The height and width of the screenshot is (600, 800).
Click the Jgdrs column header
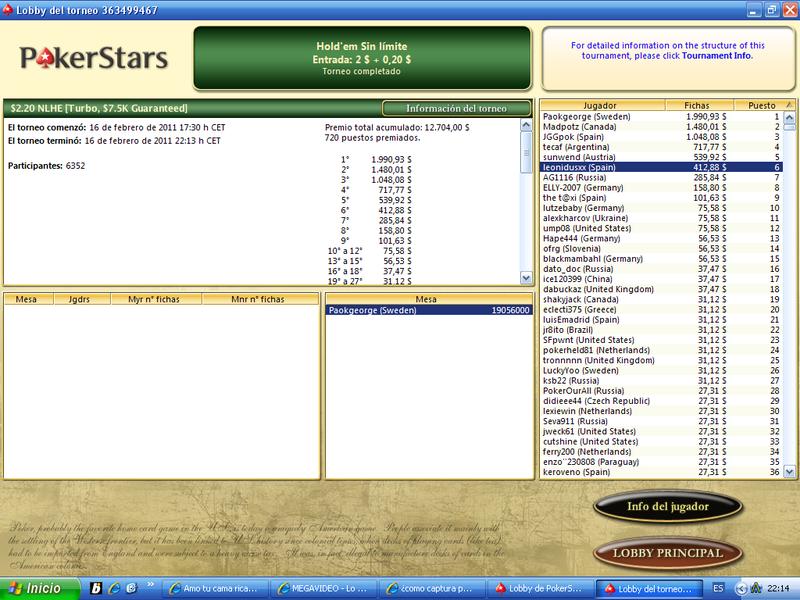[82, 299]
